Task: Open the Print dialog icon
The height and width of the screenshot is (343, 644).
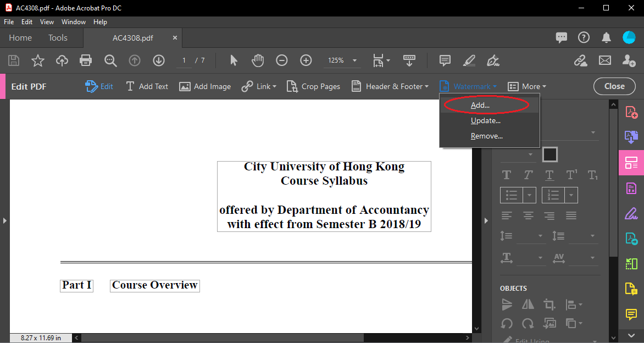Action: pos(86,60)
